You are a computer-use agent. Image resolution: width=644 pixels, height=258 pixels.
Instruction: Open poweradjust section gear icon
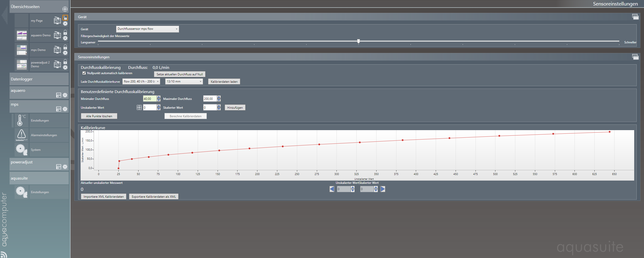65,167
